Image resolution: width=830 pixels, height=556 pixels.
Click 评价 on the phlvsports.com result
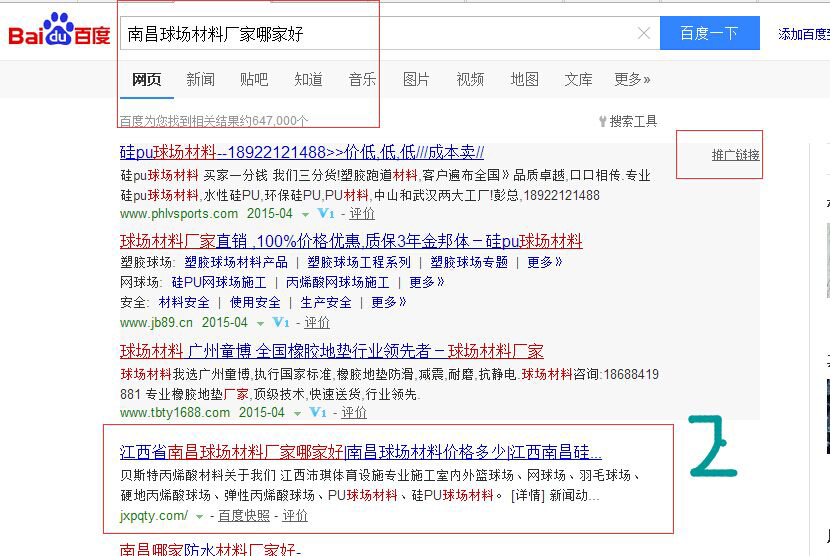pyautogui.click(x=362, y=213)
